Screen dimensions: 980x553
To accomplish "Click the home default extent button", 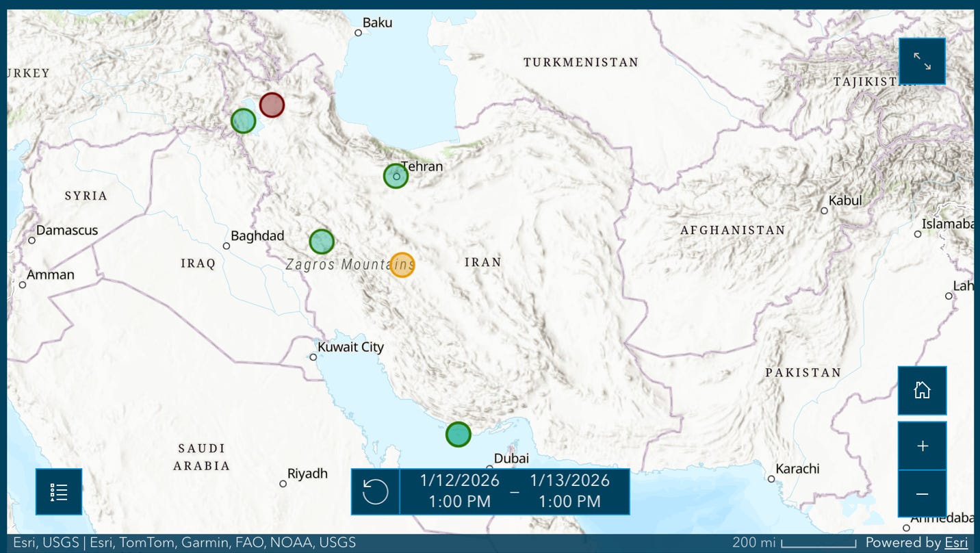I will coord(923,391).
